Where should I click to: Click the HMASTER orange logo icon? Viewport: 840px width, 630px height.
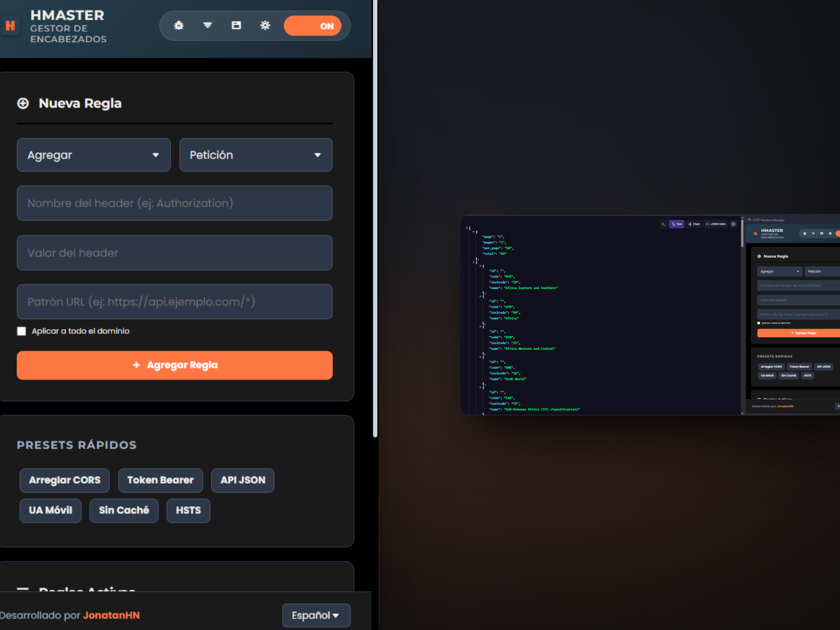[x=11, y=26]
